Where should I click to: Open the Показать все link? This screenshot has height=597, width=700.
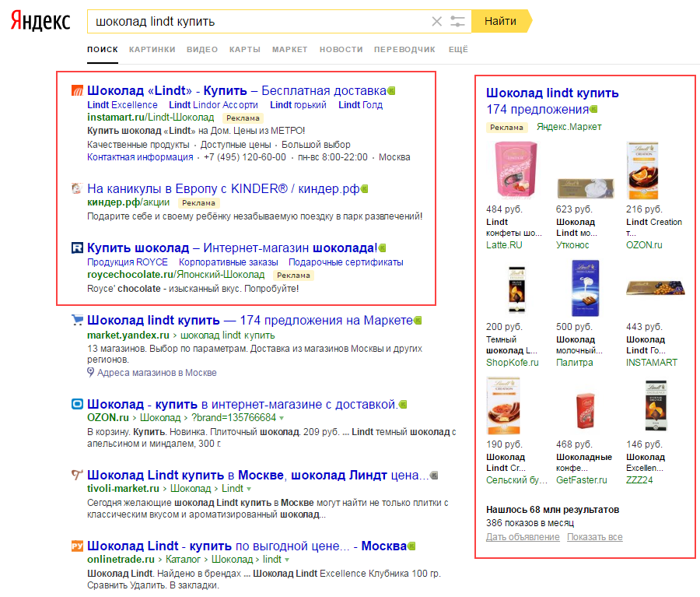(594, 537)
